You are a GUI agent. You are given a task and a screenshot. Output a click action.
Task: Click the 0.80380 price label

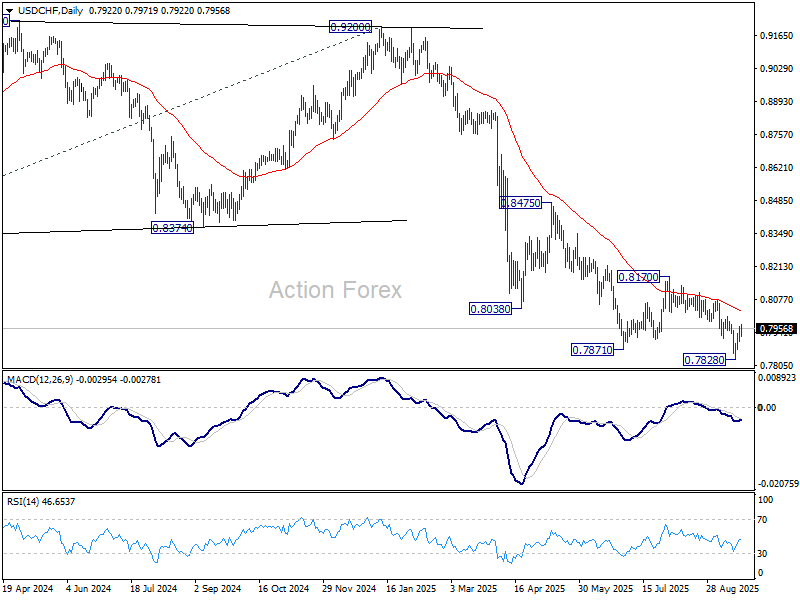tap(490, 309)
